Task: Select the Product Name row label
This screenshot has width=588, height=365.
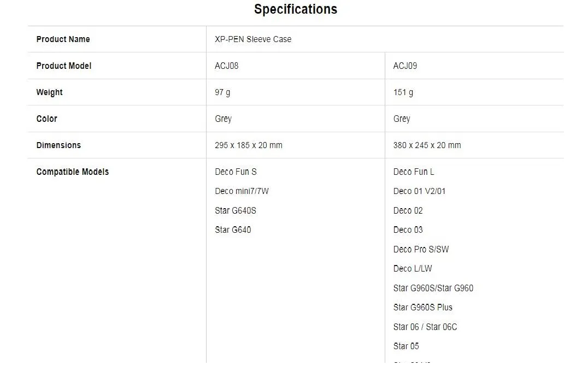Action: [63, 39]
